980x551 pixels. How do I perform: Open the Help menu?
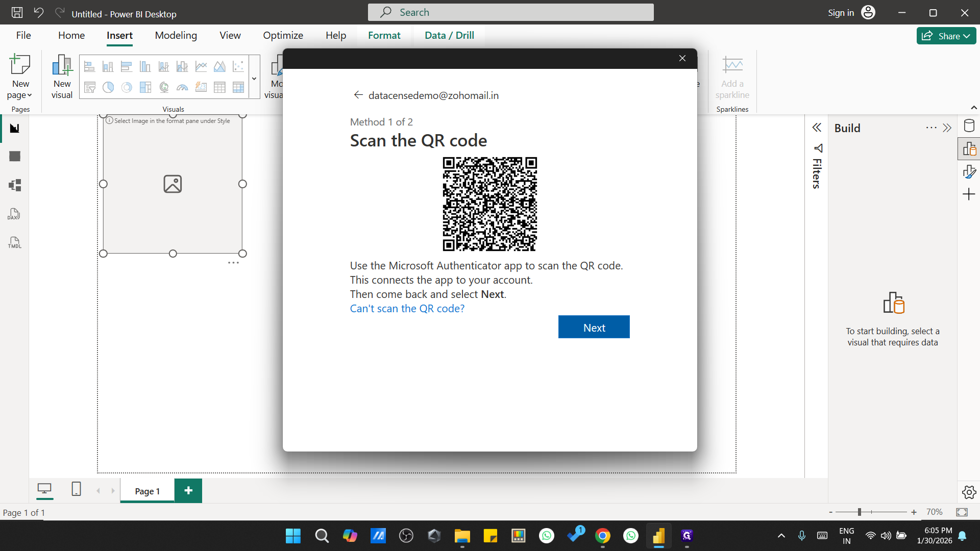click(335, 36)
